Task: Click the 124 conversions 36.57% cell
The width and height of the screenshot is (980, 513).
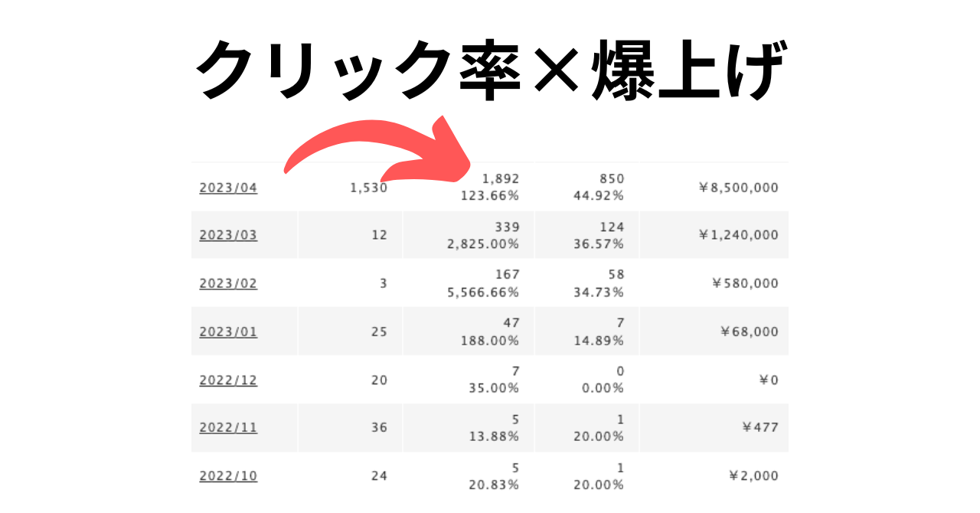Action: tap(587, 235)
